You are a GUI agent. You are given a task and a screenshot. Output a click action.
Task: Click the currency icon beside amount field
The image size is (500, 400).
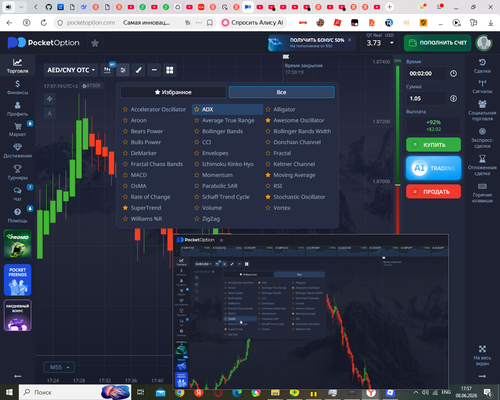pos(453,98)
